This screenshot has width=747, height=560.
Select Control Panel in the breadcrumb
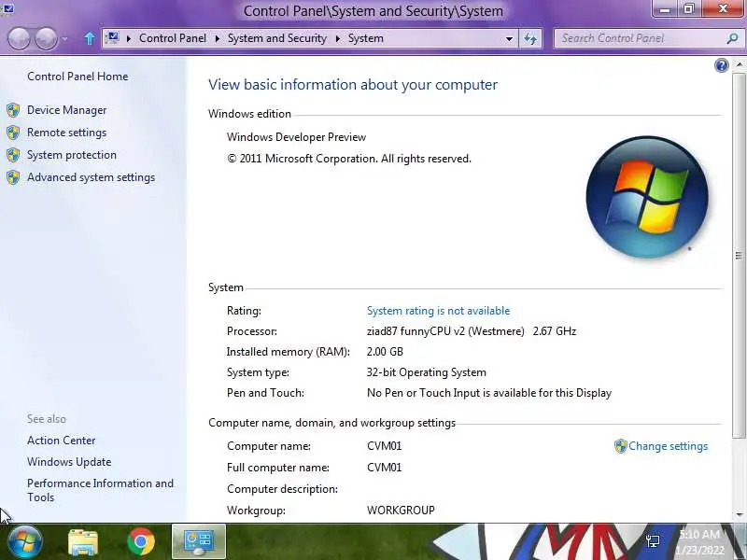pyautogui.click(x=173, y=38)
